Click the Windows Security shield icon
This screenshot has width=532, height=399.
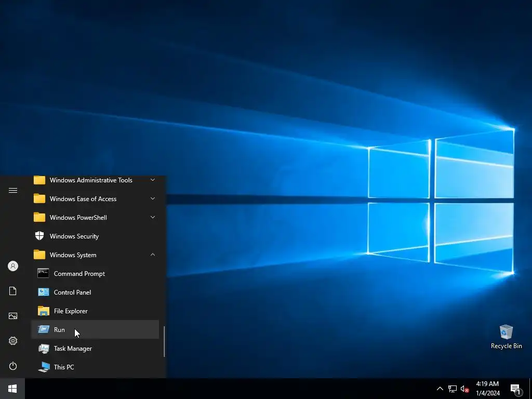pyautogui.click(x=39, y=236)
